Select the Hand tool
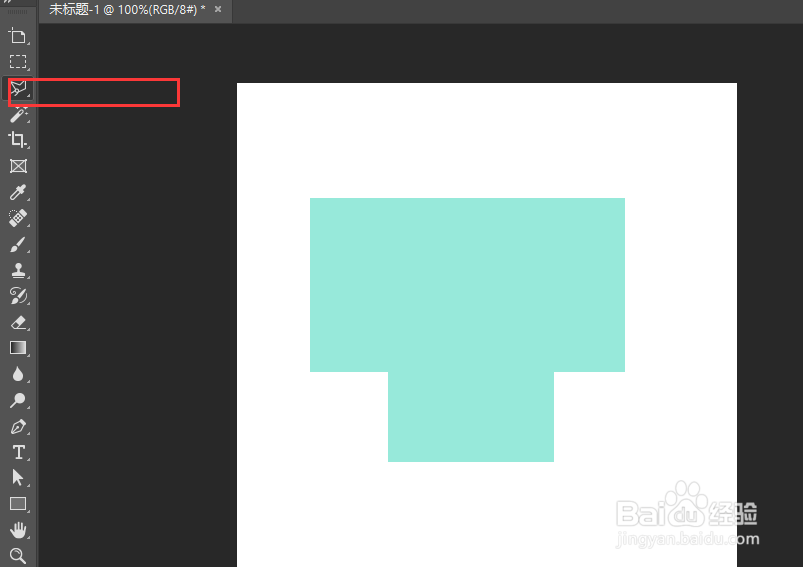This screenshot has width=803, height=567. [18, 530]
